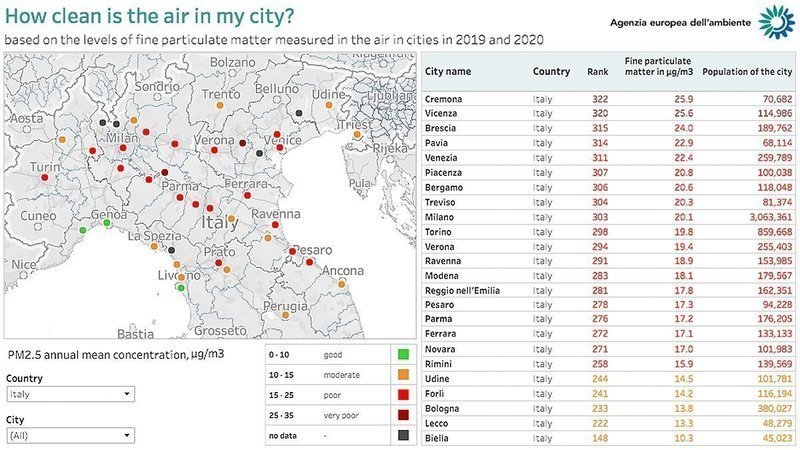Image resolution: width=800 pixels, height=450 pixels.
Task: Open the Country dropdown showing Italy
Action: (70, 394)
